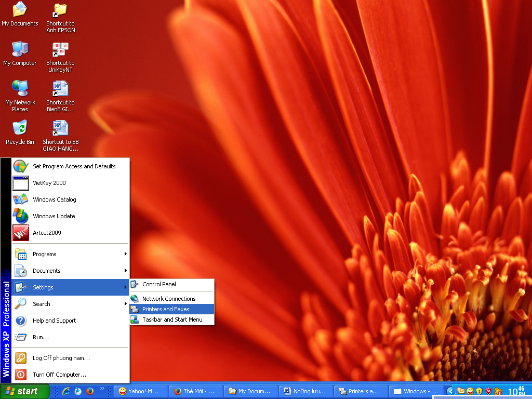Click the red security shield tray icon
Screen dimensions: 532x399
tap(488, 391)
